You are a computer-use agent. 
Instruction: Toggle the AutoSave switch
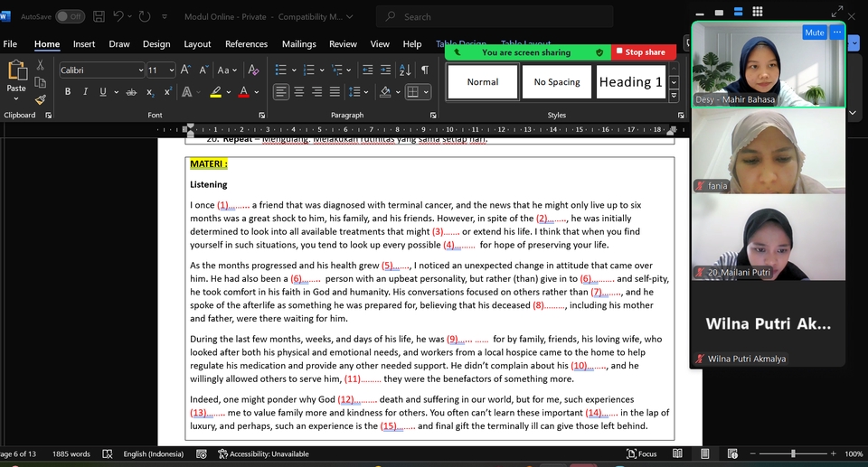(x=70, y=16)
